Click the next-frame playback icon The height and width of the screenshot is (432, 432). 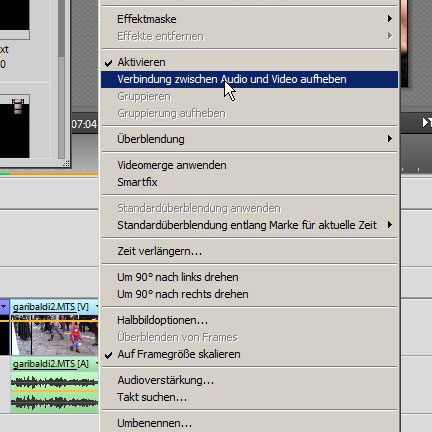pos(427,123)
